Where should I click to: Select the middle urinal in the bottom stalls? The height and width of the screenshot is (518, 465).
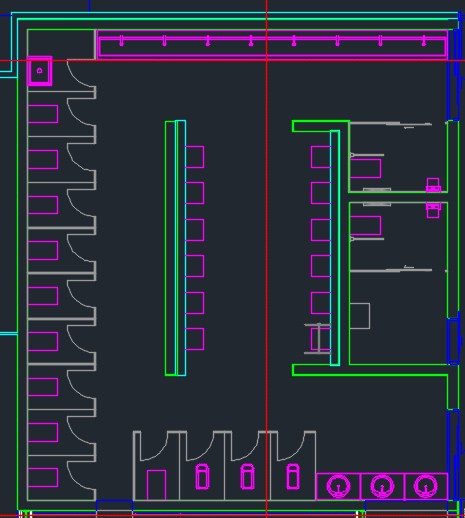tap(247, 477)
